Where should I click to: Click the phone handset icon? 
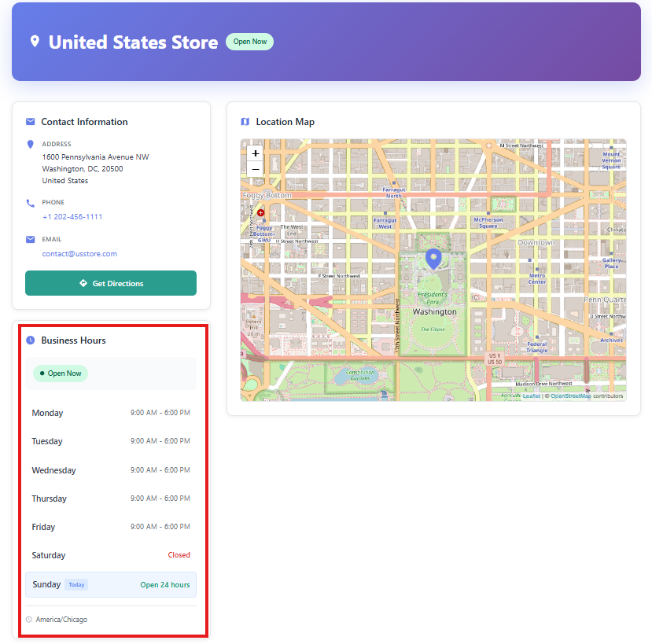tap(31, 203)
